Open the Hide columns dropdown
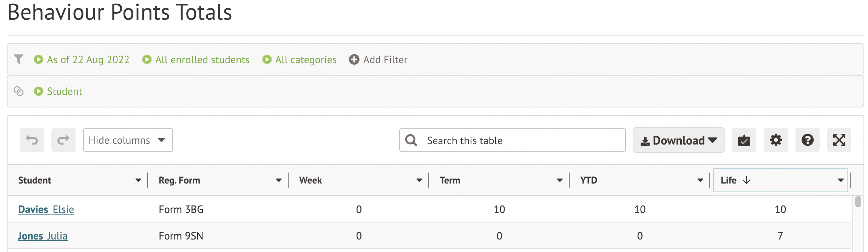868x252 pixels. point(128,140)
